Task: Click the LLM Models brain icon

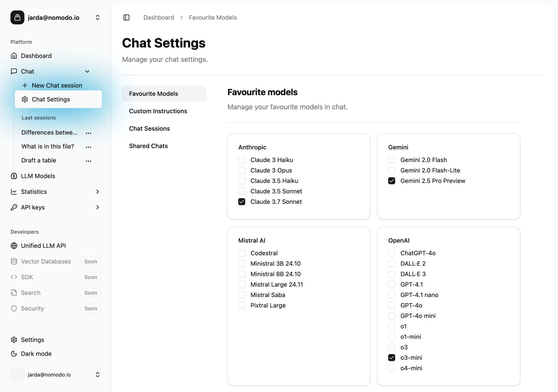Action: pos(14,176)
